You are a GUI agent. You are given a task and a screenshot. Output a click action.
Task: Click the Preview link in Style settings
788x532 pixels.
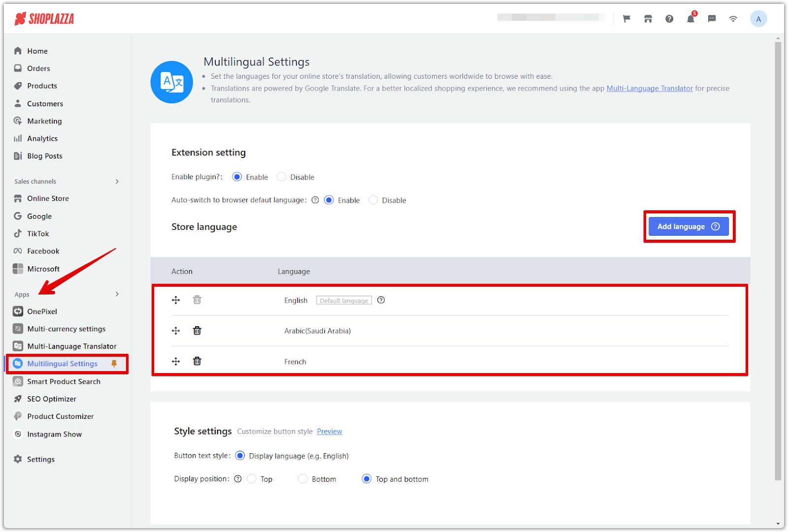(x=329, y=432)
